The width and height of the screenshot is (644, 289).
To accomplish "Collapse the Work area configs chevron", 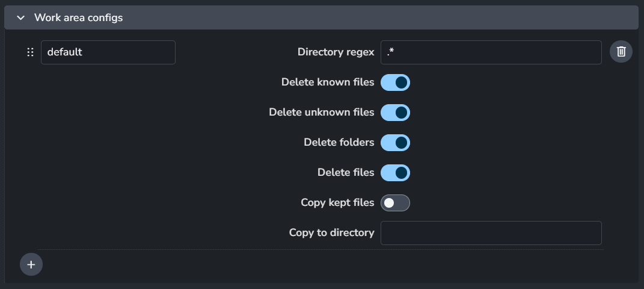I will tap(21, 18).
